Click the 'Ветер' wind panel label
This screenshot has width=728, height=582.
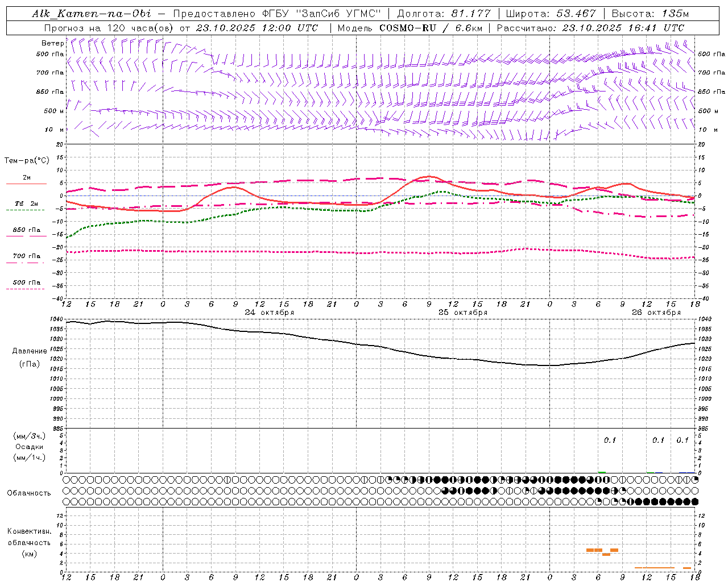click(53, 43)
